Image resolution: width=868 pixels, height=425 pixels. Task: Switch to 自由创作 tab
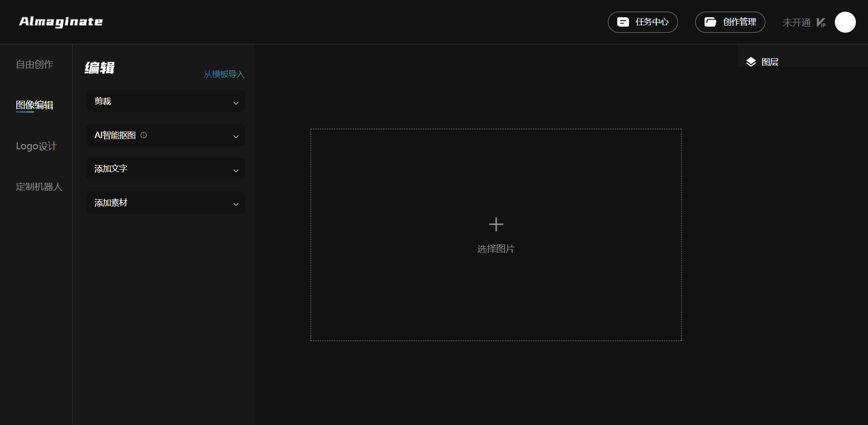click(x=35, y=64)
